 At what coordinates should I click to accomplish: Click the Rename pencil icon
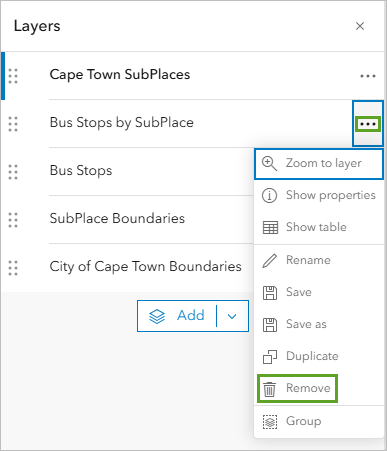tap(270, 260)
